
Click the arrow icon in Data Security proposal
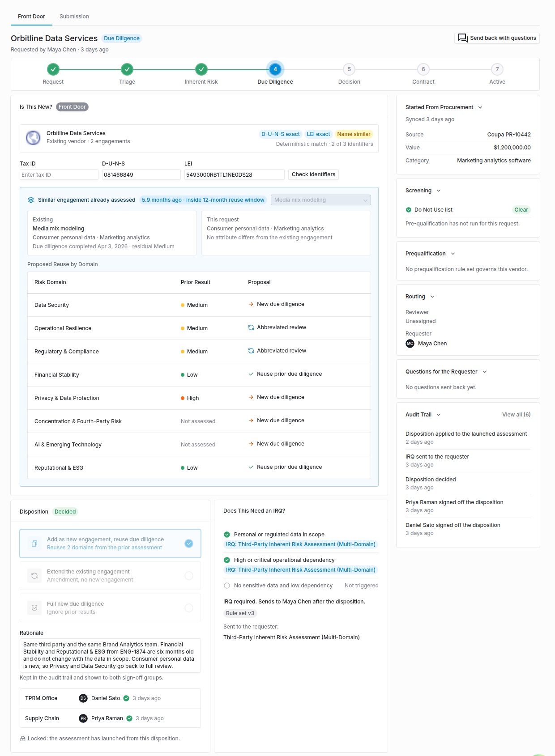[x=251, y=304]
